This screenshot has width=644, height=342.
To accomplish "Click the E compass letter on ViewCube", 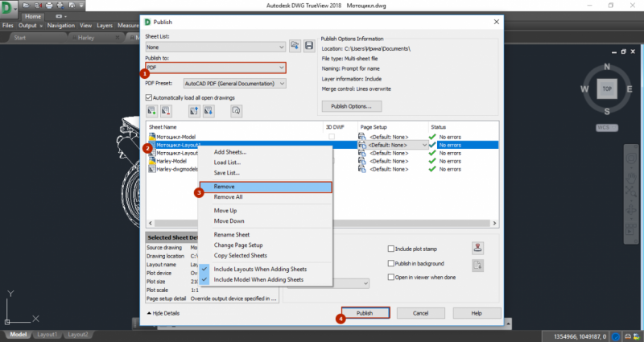I will [630, 89].
